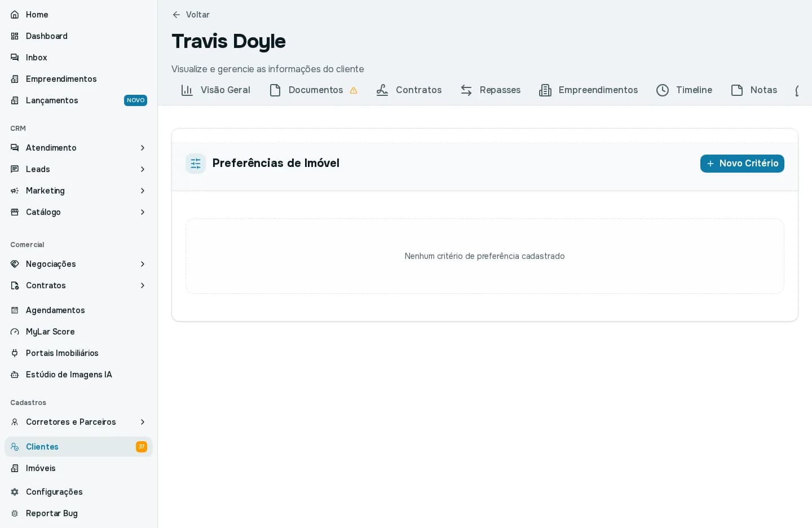Viewport: 812px width, 528px height.
Task: Click the 'Travis Doyle' client name heading
Action: 228,41
